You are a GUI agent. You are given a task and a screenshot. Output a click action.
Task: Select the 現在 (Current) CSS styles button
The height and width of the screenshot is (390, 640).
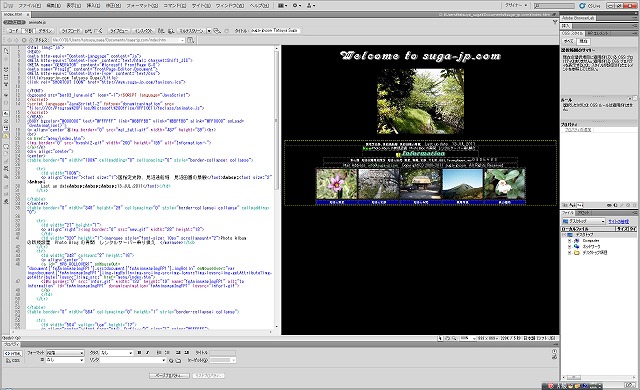click(x=583, y=41)
